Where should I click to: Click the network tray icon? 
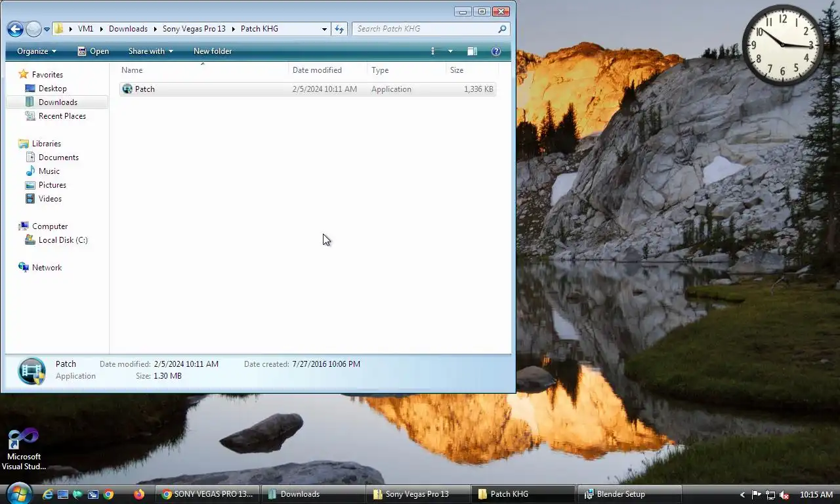tap(770, 495)
